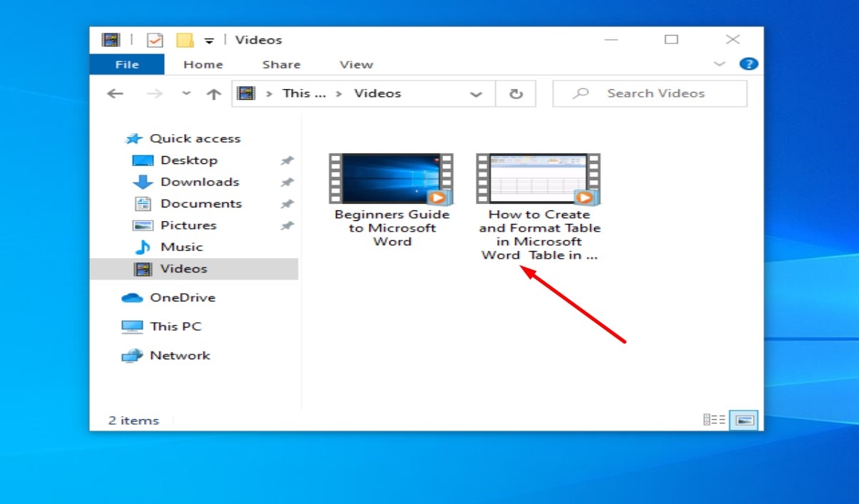Open the File ribbon tab
Image resolution: width=859 pixels, height=504 pixels.
pos(127,64)
